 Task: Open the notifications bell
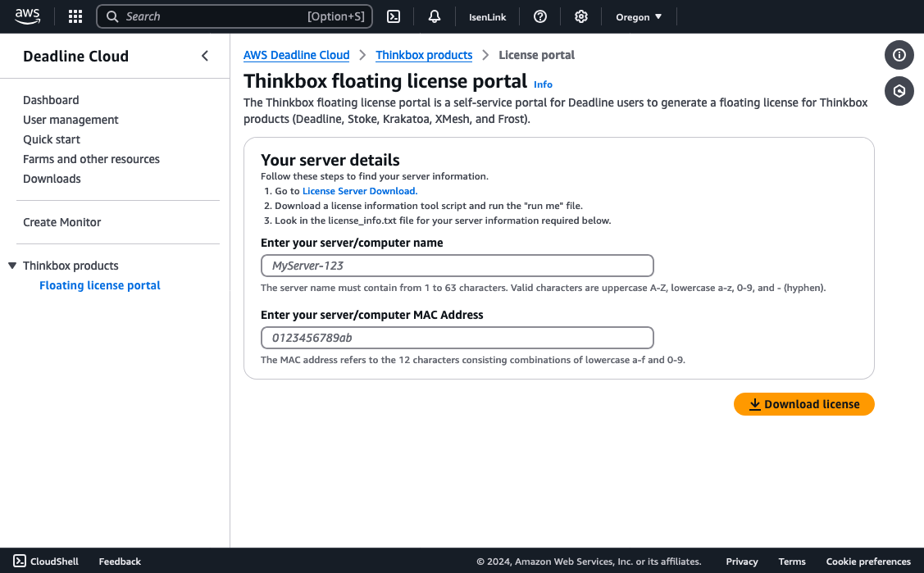point(434,16)
